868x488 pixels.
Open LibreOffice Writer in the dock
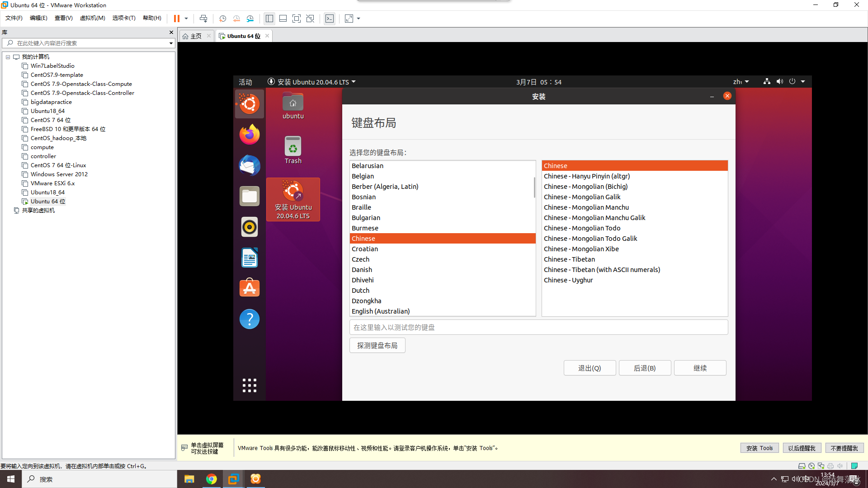tap(250, 258)
